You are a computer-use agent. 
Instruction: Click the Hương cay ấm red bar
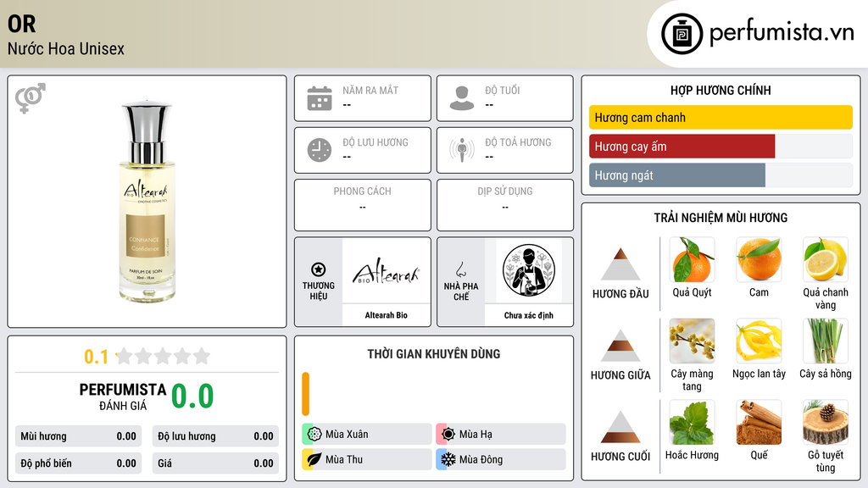682,147
